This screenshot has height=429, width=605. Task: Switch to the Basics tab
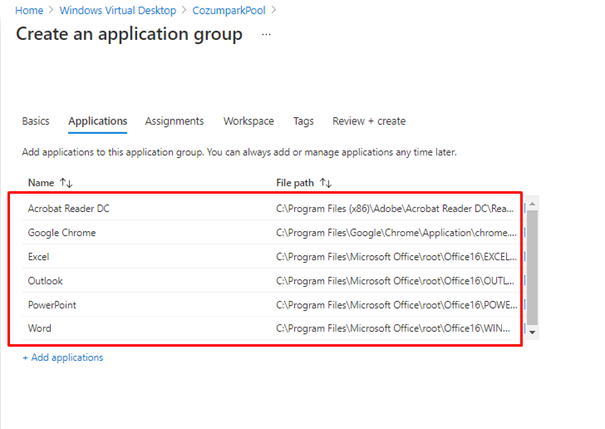(x=35, y=121)
